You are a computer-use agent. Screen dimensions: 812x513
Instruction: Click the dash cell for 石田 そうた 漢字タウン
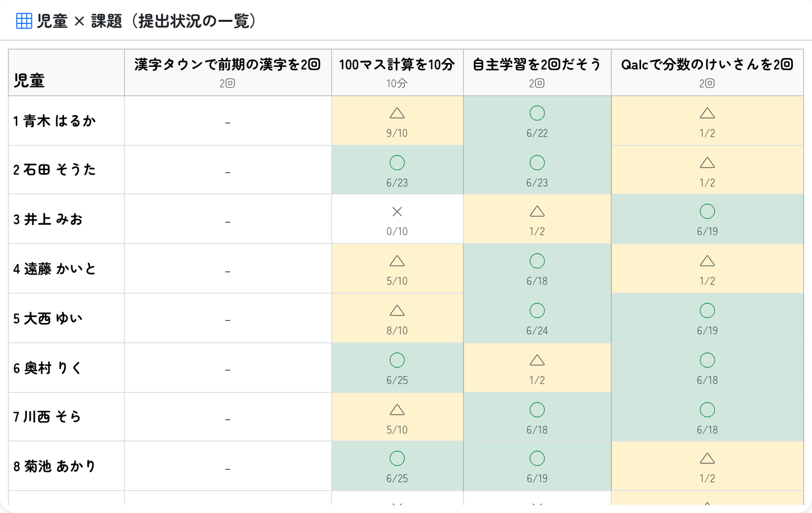pos(228,170)
